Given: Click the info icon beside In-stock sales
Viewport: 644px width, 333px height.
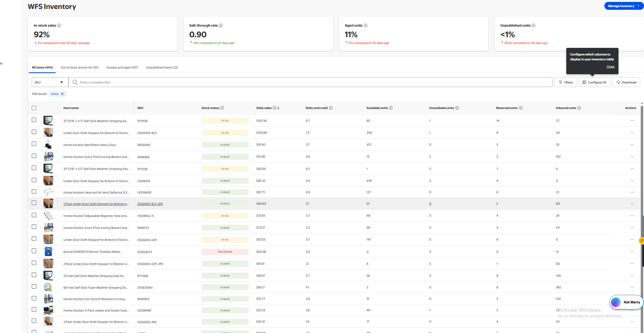Looking at the screenshot, I should point(59,25).
